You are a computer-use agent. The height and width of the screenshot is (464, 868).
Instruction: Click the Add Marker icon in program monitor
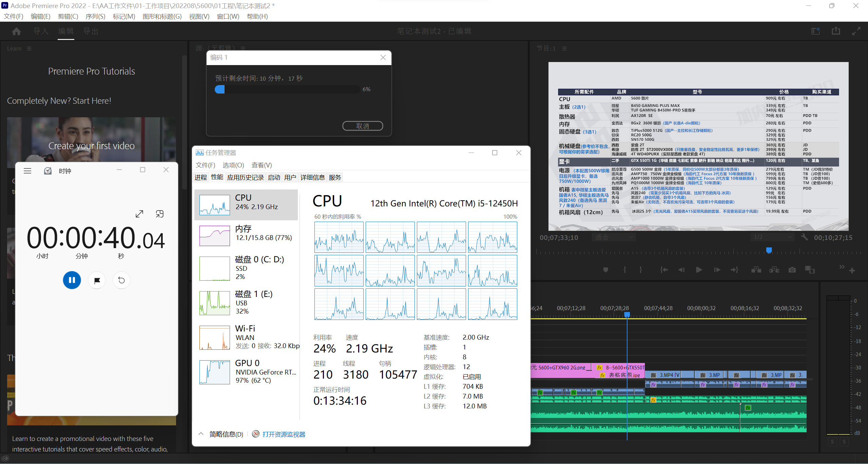(x=605, y=270)
